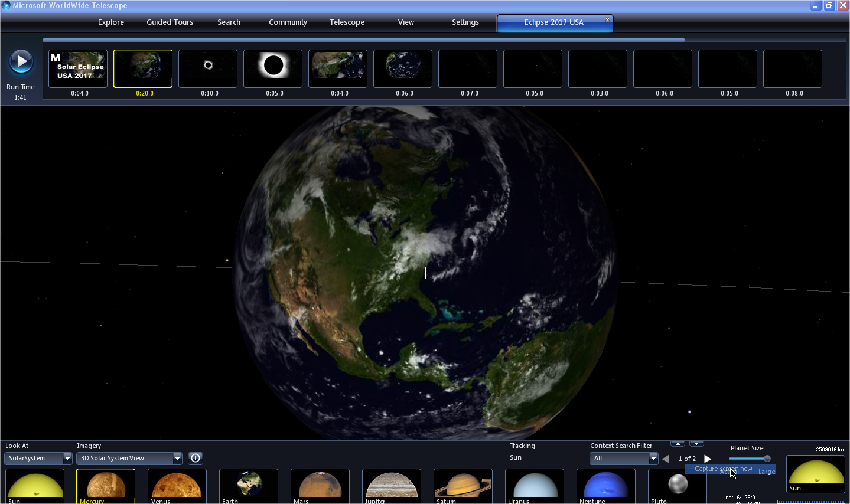Open the View menu
Viewport: 850px width, 504px height.
406,22
